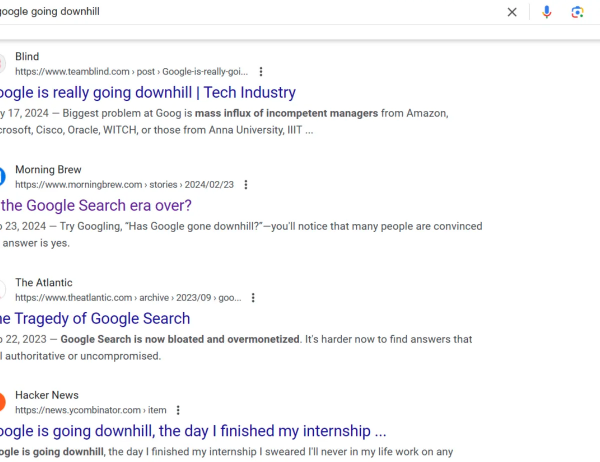The image size is (600, 462).
Task: Click the Hacker News orange favicon
Action: (x=2, y=402)
